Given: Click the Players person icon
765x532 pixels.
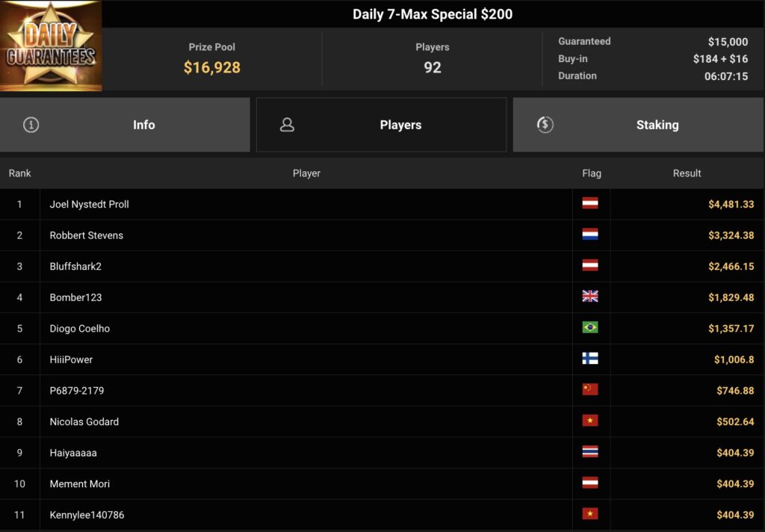Looking at the screenshot, I should point(287,125).
